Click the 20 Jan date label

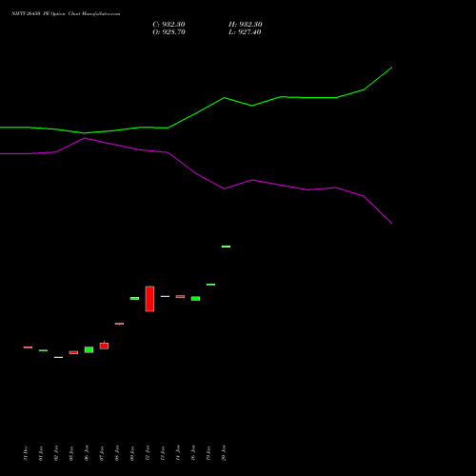click(x=224, y=453)
